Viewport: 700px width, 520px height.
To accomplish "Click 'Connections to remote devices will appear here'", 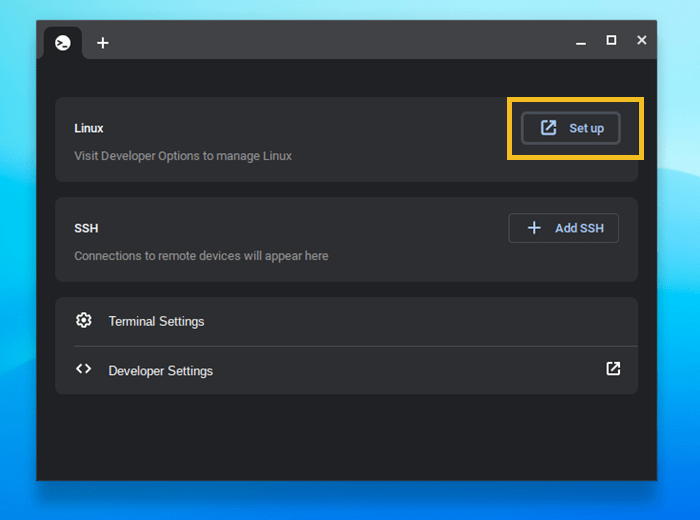I will 201,256.
